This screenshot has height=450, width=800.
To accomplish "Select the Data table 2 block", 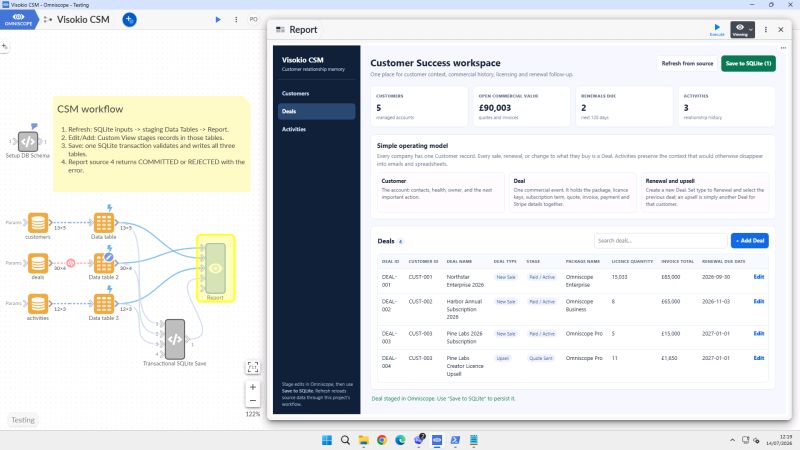I will coord(104,263).
